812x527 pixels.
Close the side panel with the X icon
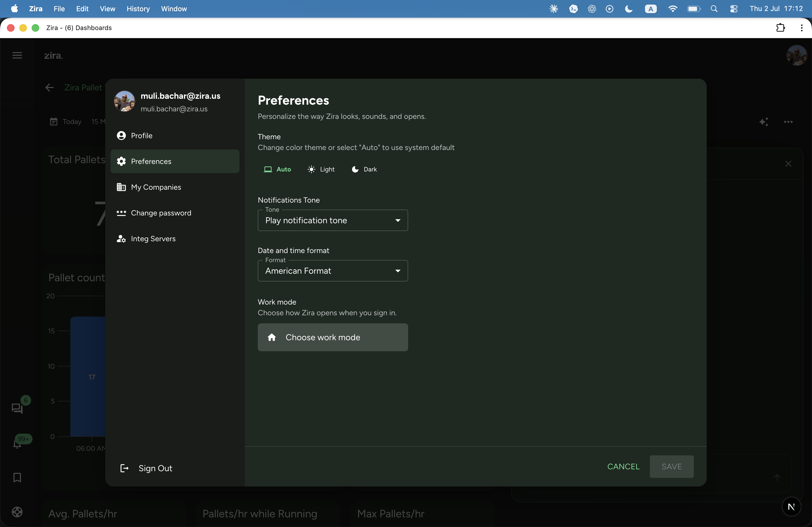point(788,164)
